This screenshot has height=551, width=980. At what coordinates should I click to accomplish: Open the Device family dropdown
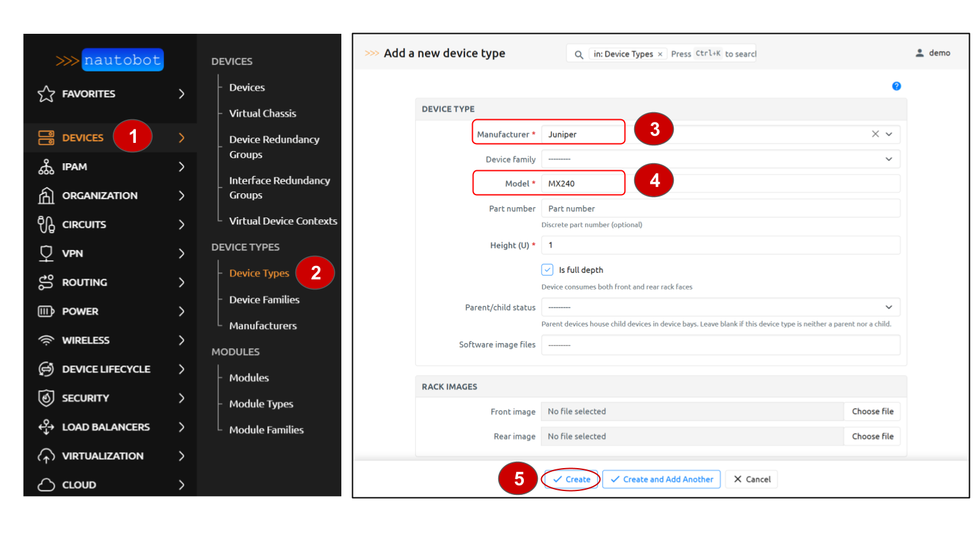720,159
